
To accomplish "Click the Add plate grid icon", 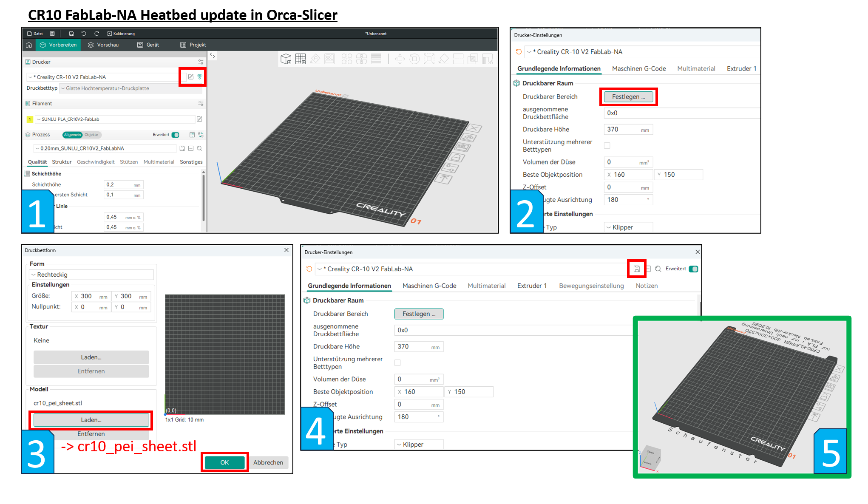I will click(x=301, y=59).
